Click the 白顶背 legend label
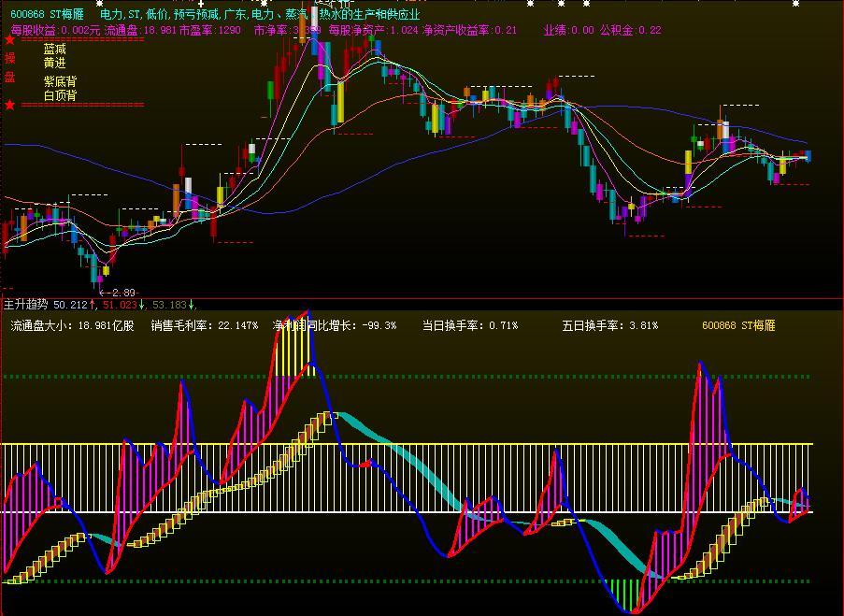 [60, 95]
